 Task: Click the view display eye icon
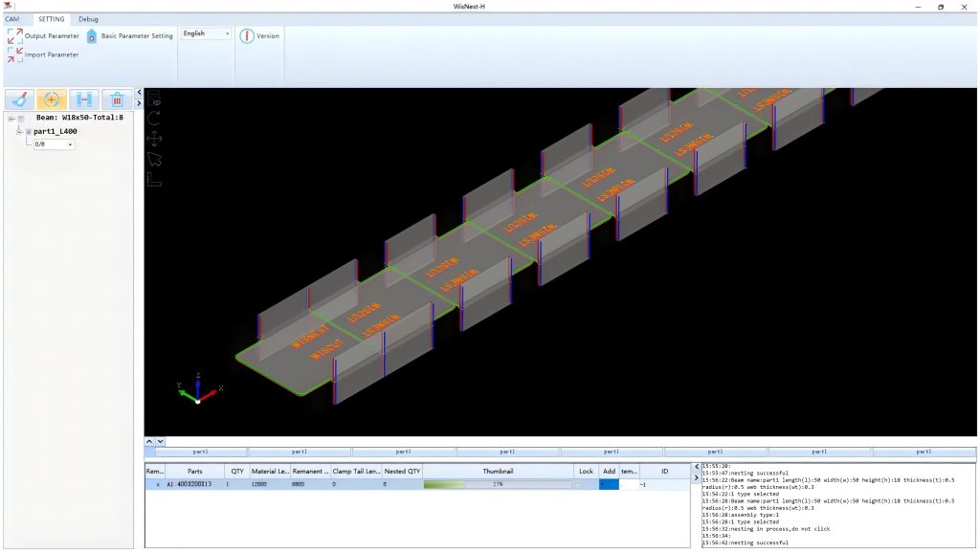click(x=154, y=98)
